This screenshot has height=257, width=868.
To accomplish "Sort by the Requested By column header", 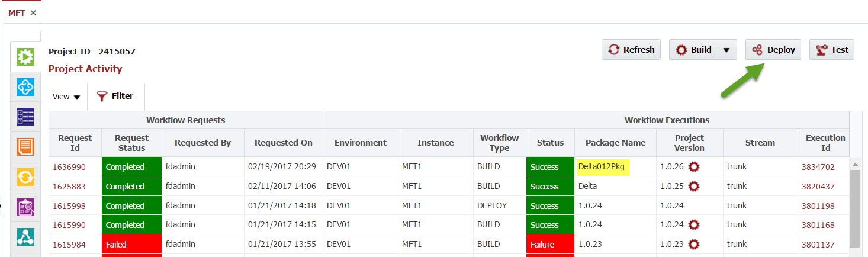I will [x=202, y=143].
